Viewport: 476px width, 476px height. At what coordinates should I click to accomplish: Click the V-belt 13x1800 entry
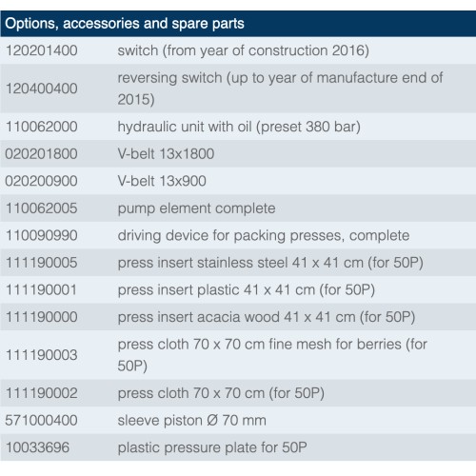[x=166, y=154]
